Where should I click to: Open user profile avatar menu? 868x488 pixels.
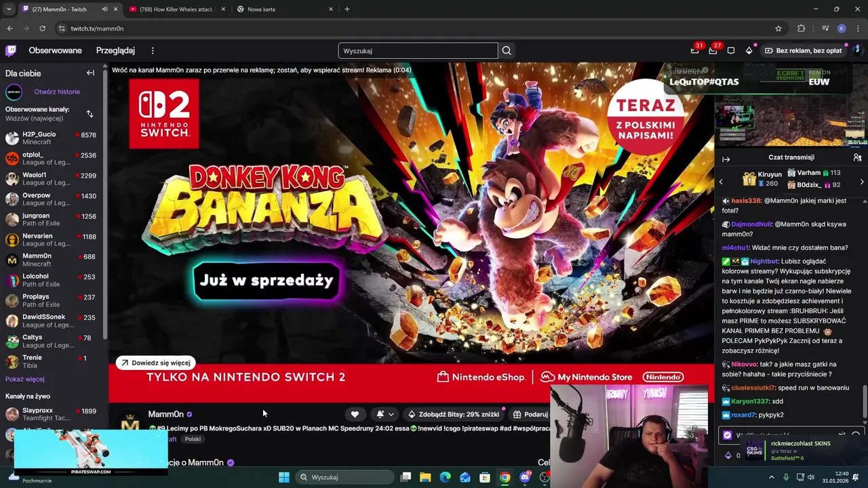857,50
